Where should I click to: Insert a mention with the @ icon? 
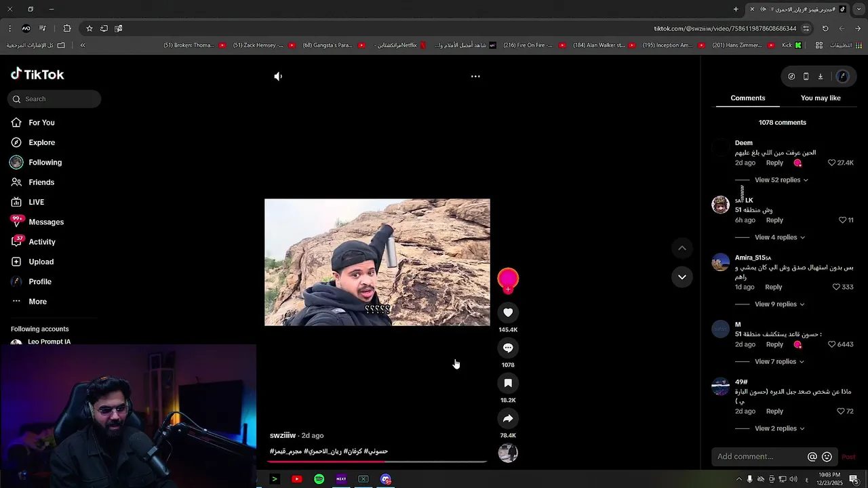tap(812, 457)
